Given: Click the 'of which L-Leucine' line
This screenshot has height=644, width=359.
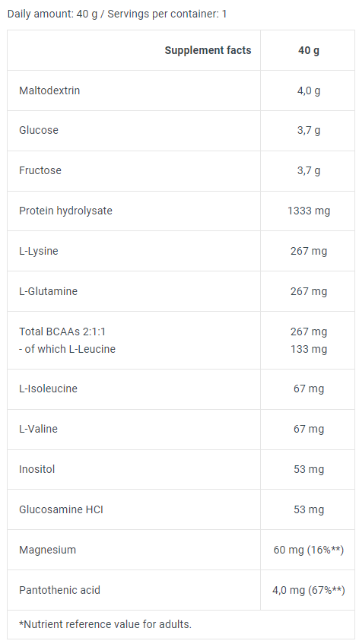Looking at the screenshot, I should [67, 349].
